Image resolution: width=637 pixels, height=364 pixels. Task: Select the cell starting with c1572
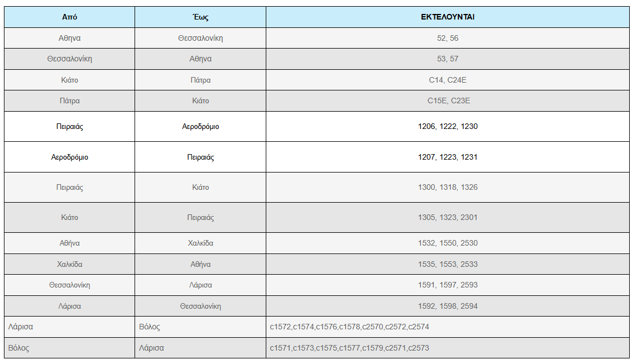point(448,327)
